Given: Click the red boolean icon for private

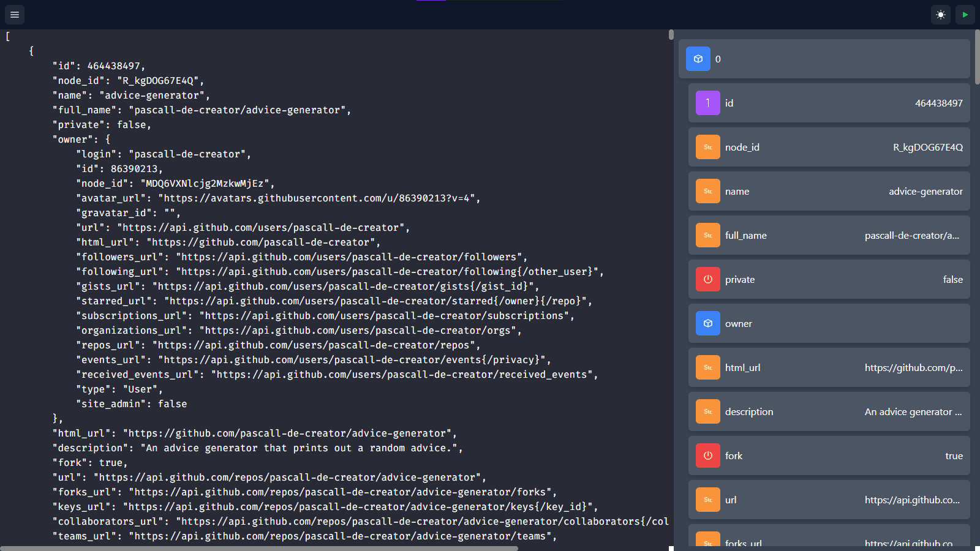Looking at the screenshot, I should pos(708,279).
